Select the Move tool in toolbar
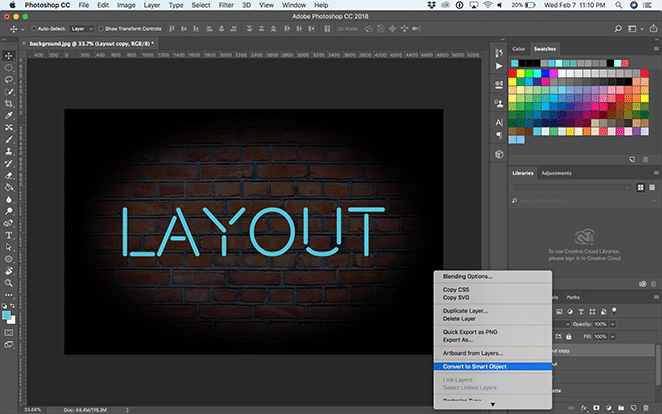The image size is (662, 414). pos(8,56)
